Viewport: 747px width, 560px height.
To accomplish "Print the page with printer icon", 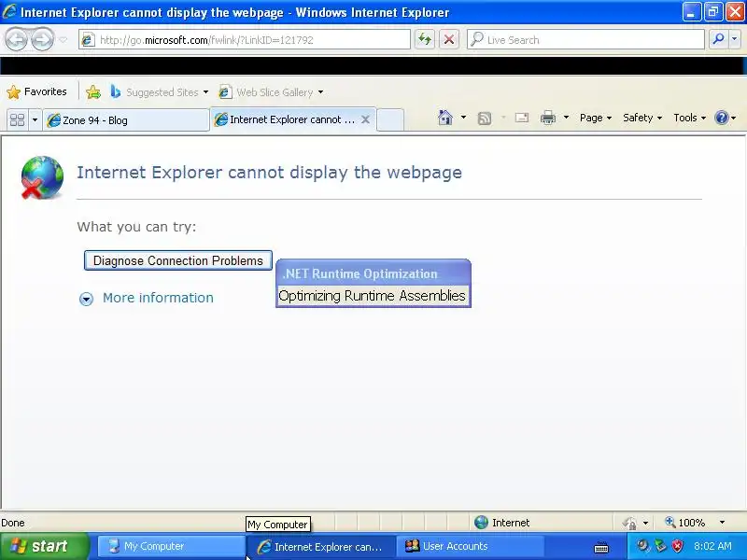I will 548,118.
